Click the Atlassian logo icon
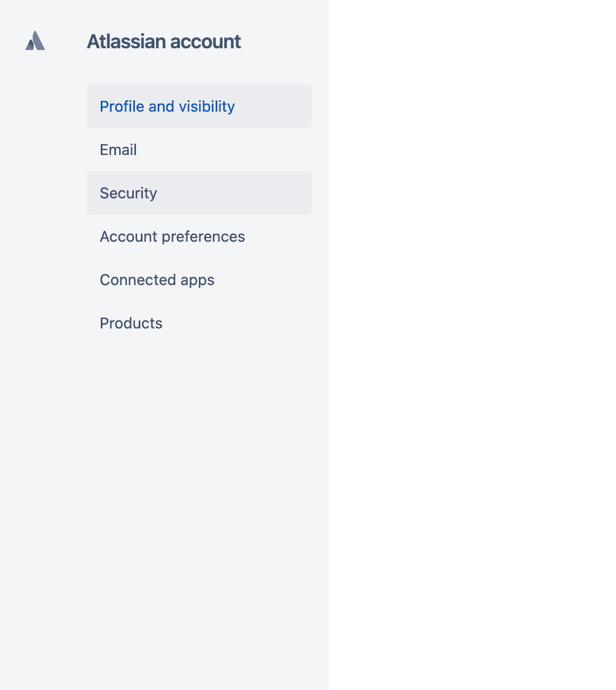 [35, 41]
